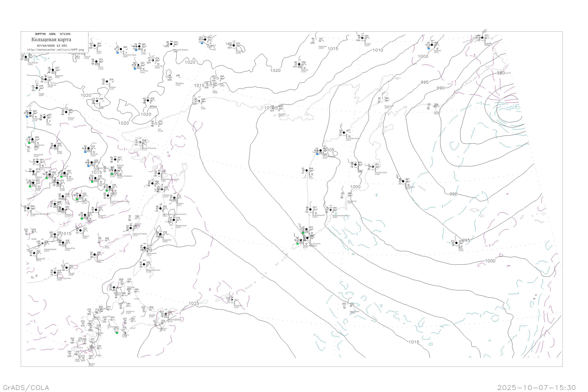Click the Никольское 32618 station marker
The image size is (588, 392).
click(x=403, y=181)
